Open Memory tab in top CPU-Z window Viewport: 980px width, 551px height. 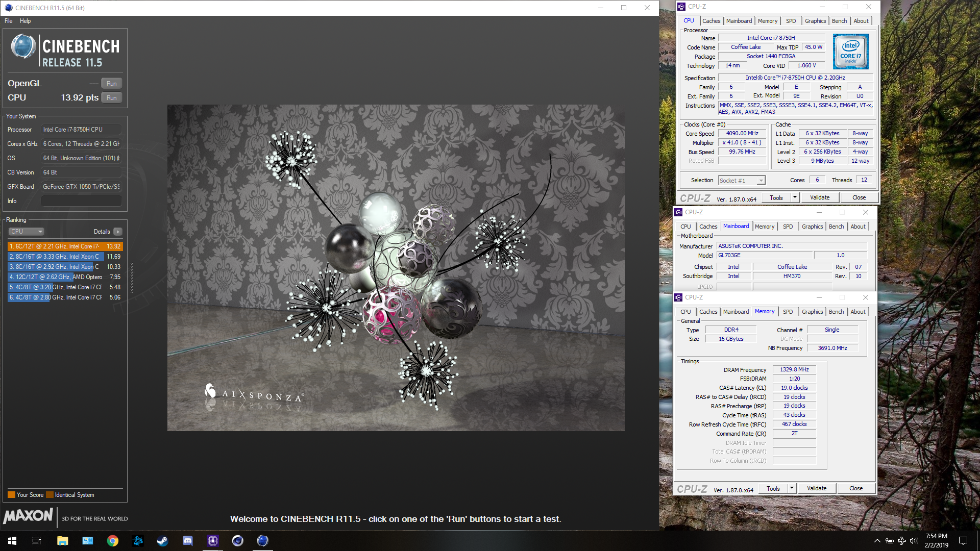click(x=768, y=21)
